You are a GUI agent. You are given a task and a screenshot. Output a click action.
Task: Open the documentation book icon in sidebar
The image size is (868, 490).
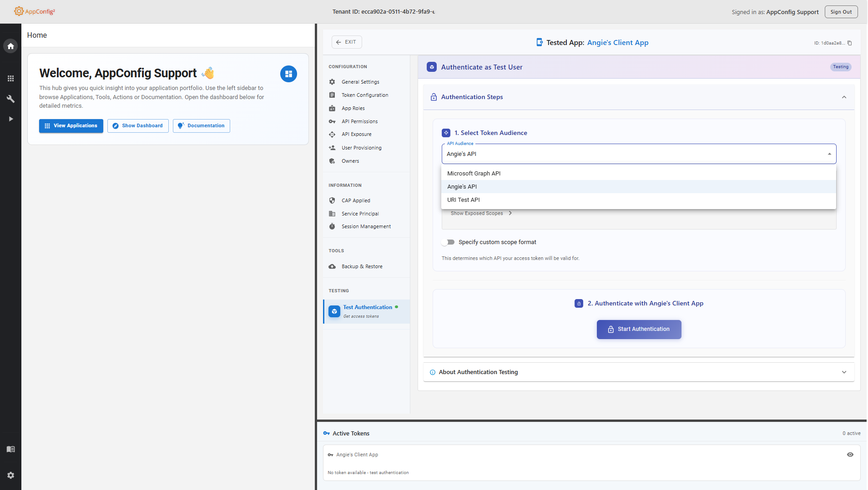coord(10,449)
